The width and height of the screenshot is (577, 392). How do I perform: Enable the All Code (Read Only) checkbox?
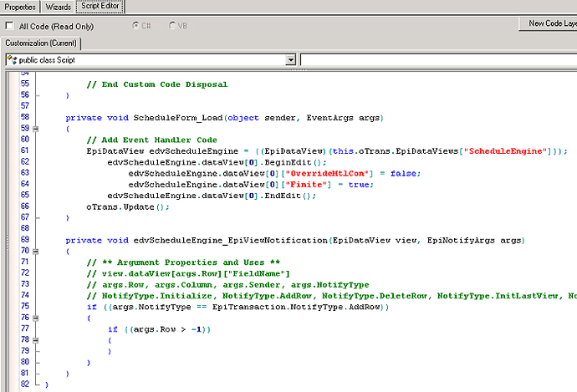click(x=9, y=26)
